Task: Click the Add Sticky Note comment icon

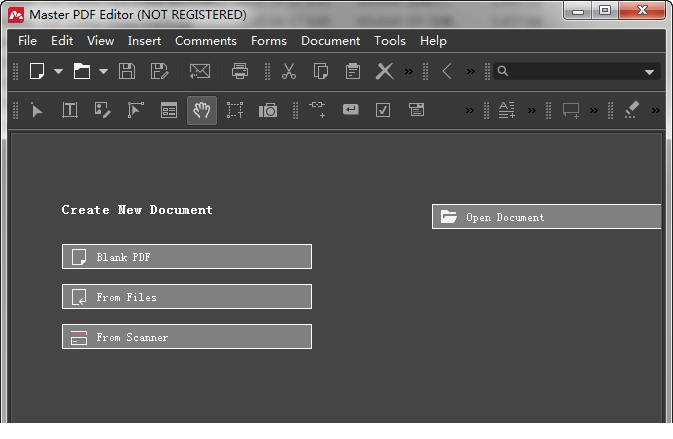Action: [571, 111]
